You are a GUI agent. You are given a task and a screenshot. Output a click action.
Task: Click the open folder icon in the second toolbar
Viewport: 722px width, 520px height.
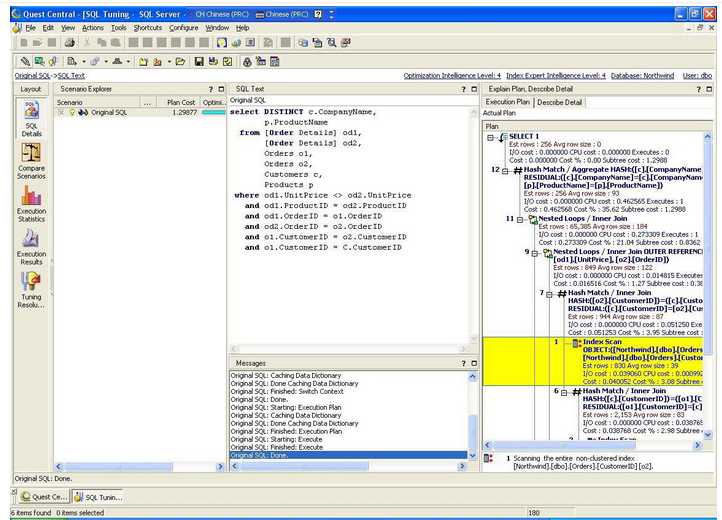tap(180, 61)
